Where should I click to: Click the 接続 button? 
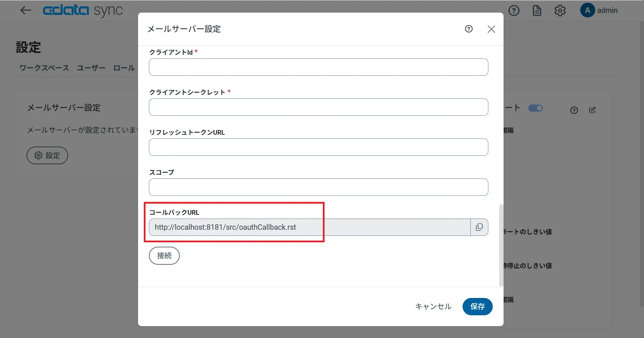pyautogui.click(x=164, y=256)
